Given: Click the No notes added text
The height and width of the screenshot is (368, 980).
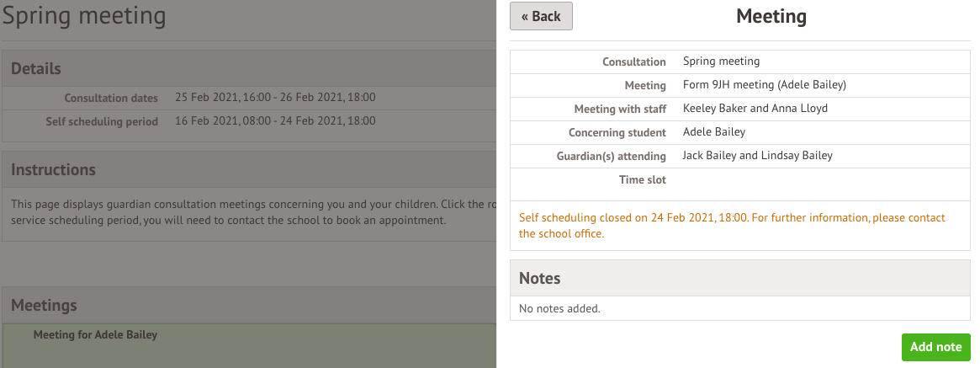Looking at the screenshot, I should (559, 309).
